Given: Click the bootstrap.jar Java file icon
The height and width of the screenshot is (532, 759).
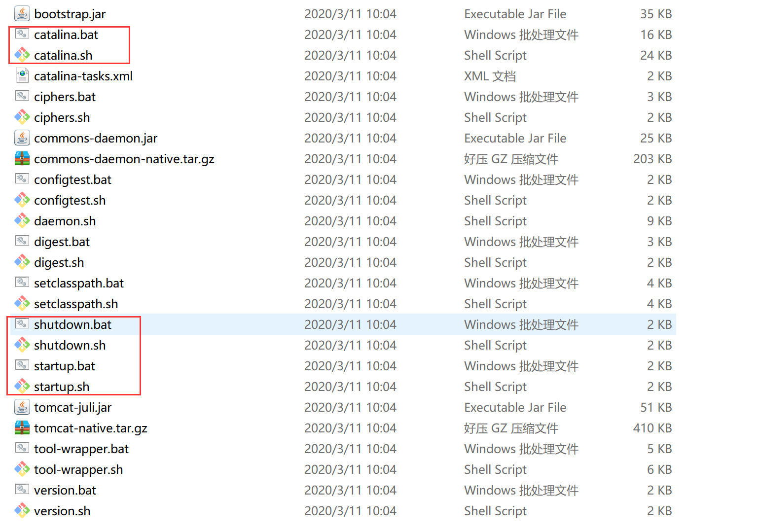Looking at the screenshot, I should tap(22, 14).
